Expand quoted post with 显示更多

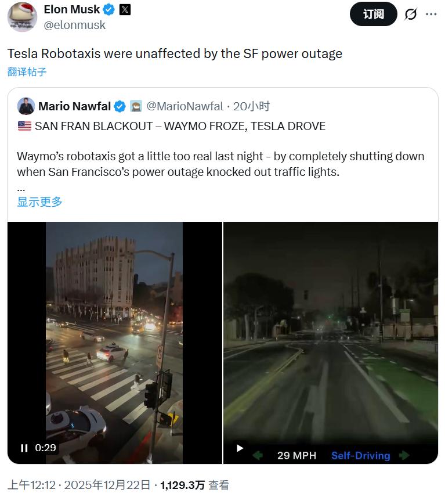point(39,201)
